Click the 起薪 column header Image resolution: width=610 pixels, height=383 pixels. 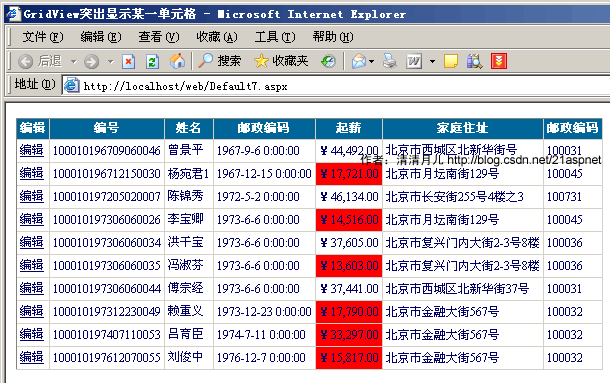[x=349, y=128]
